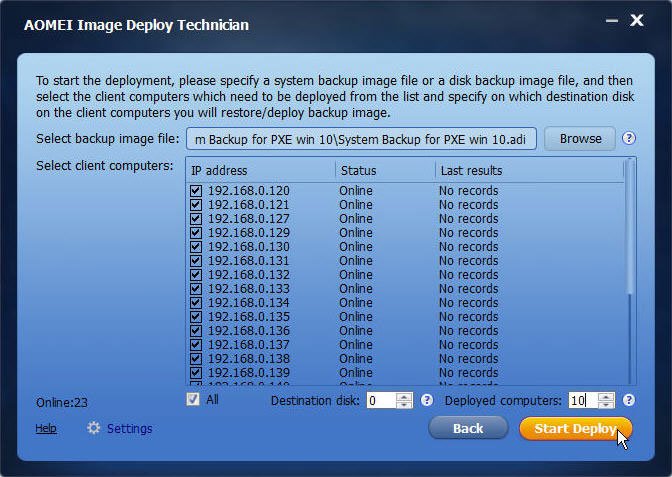Screen dimensions: 672x477
Task: Open the Settings gear icon
Action: pos(93,428)
